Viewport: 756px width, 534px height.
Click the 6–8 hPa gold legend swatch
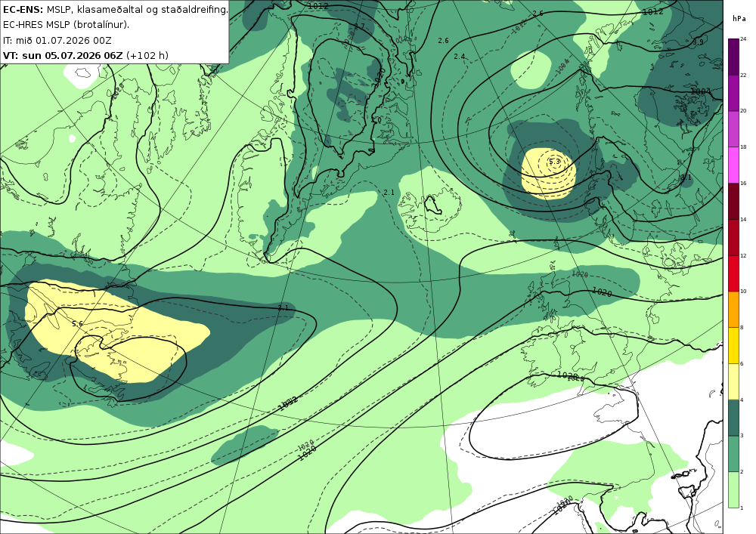(x=734, y=346)
